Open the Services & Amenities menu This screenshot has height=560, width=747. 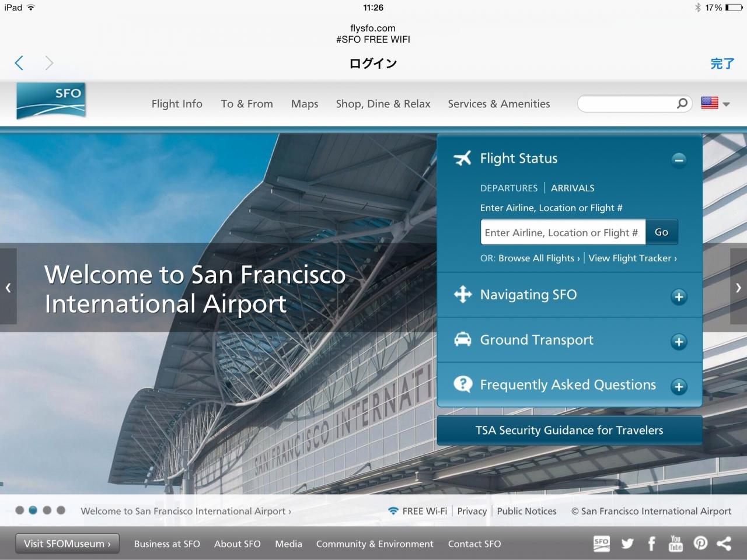pyautogui.click(x=499, y=104)
